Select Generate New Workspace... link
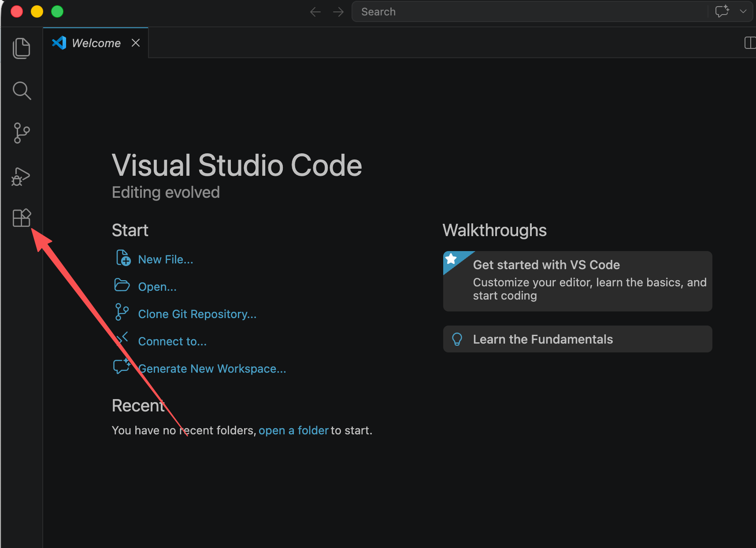The height and width of the screenshot is (548, 756). point(212,369)
